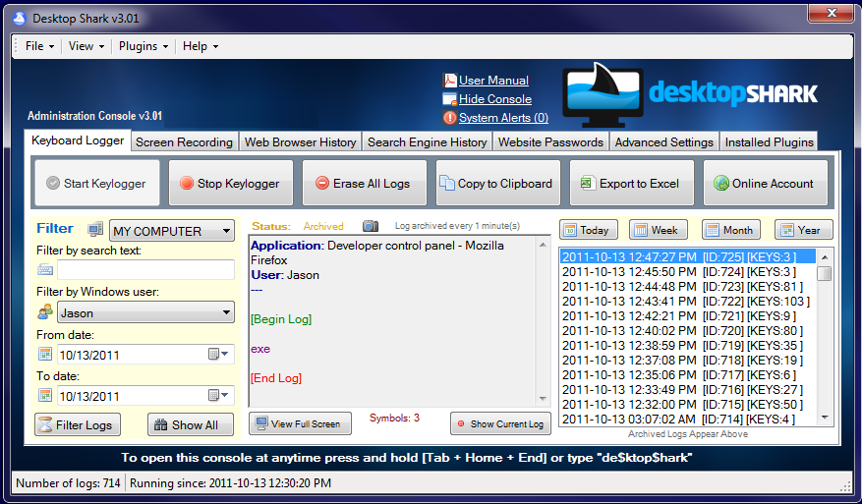
Task: Switch to the Installed Plugins tab
Action: 769,141
